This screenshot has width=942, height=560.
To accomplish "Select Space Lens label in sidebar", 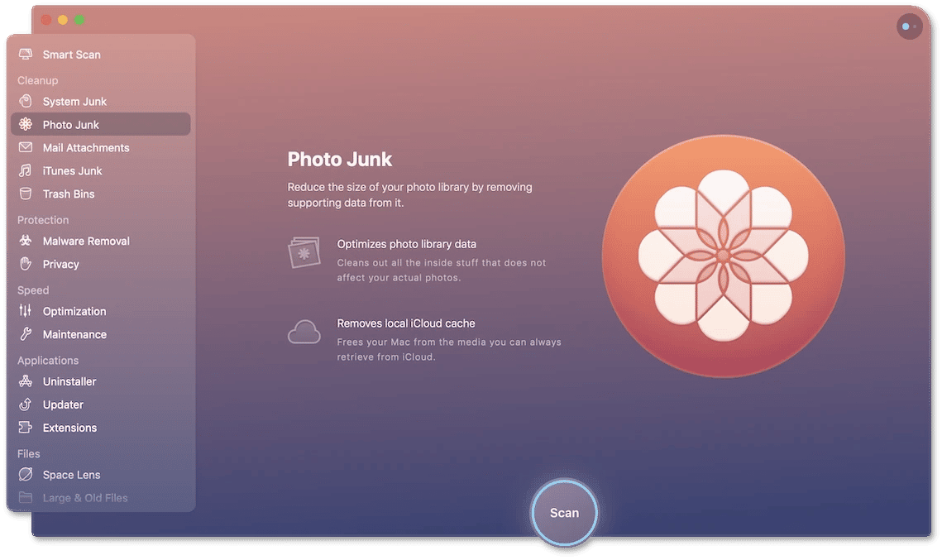I will click(71, 475).
